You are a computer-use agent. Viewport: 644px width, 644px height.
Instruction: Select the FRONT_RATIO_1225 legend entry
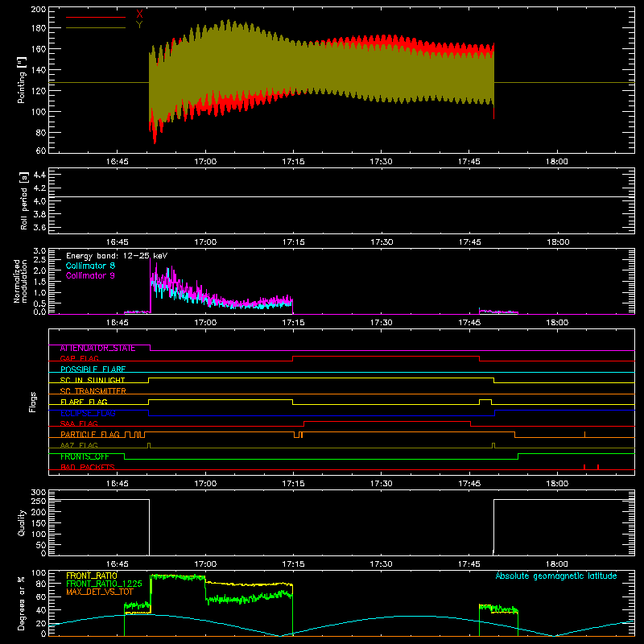coord(104,584)
